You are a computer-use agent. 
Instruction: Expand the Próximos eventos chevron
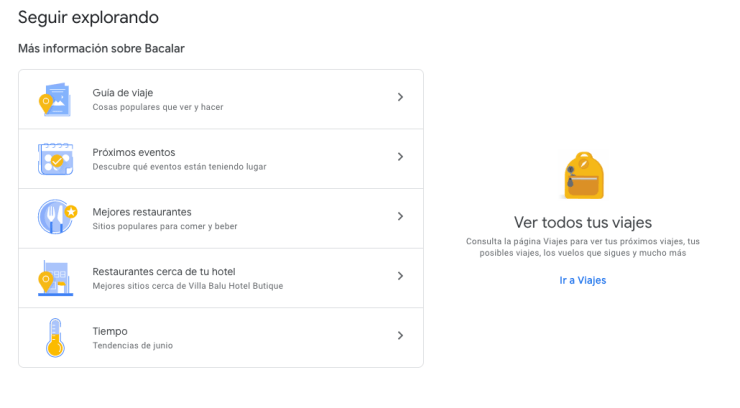pyautogui.click(x=400, y=157)
